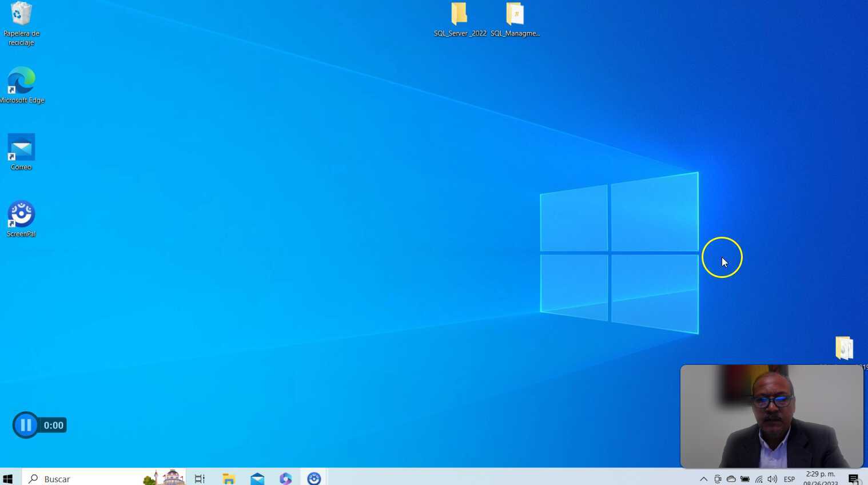Select the ScreenPal desktop shortcut
This screenshot has width=868, height=485.
pos(21,218)
